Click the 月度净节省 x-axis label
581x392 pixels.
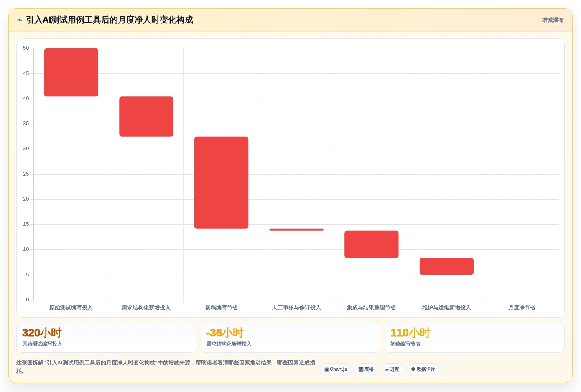[522, 308]
